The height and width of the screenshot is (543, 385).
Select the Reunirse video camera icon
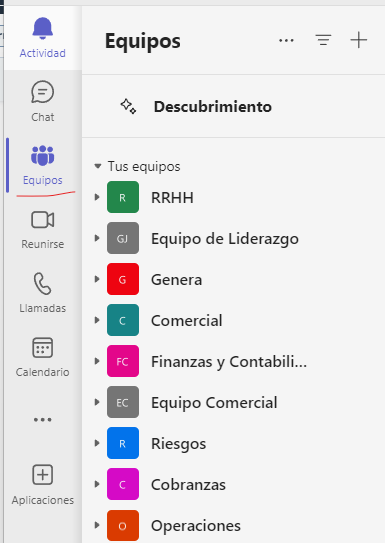click(x=43, y=220)
